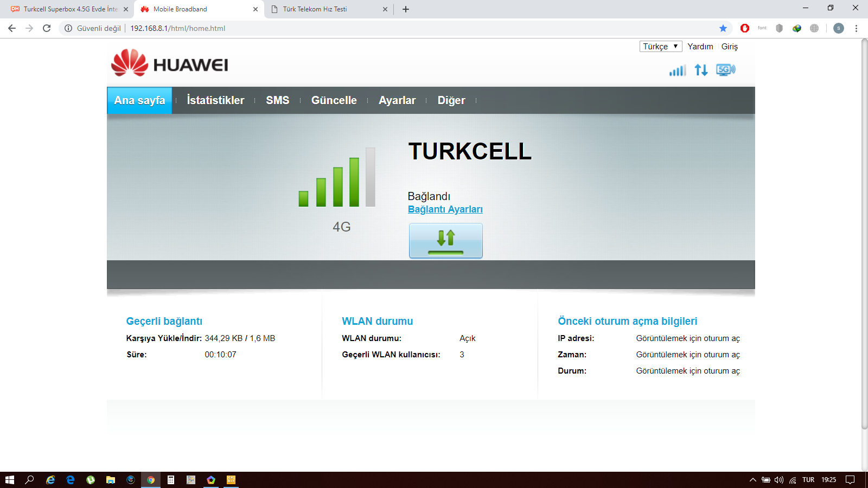Open Internet Explorer from taskbar

pyautogui.click(x=50, y=480)
